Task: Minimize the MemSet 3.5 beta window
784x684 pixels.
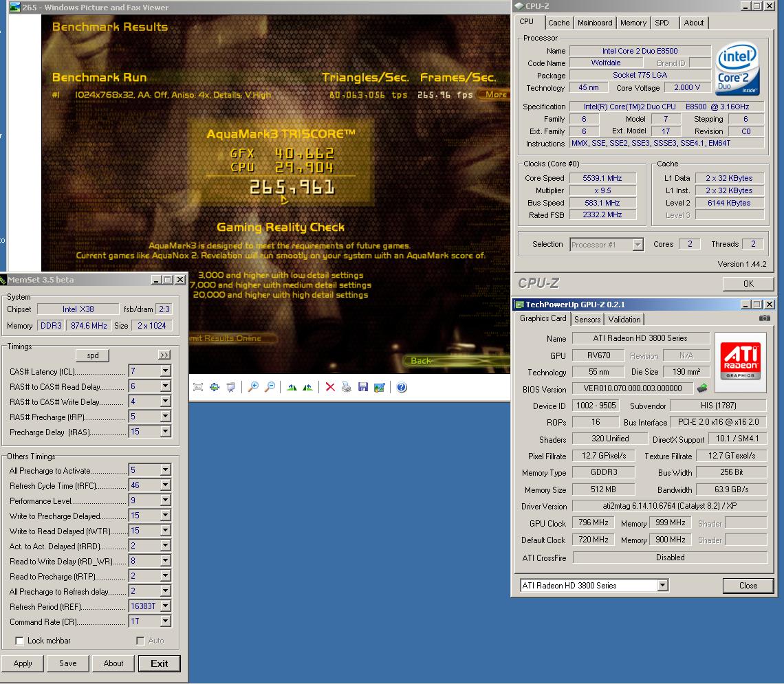Action: click(x=156, y=280)
